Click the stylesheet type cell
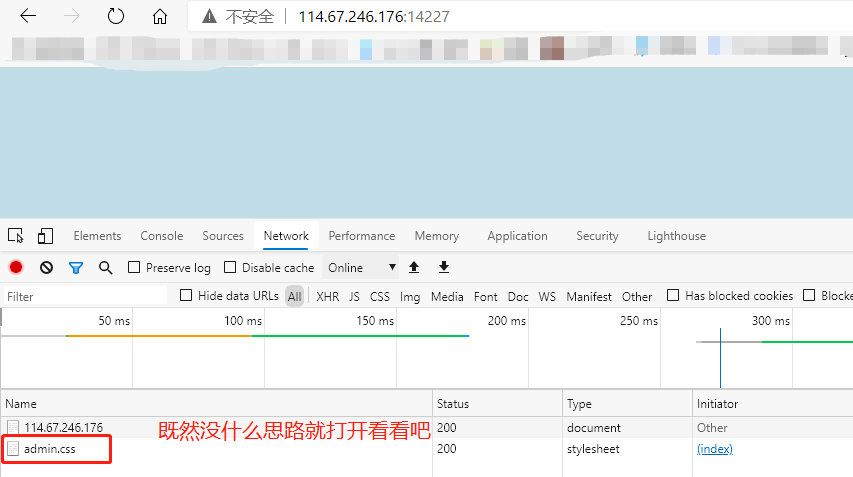This screenshot has height=477, width=853. pyautogui.click(x=593, y=449)
